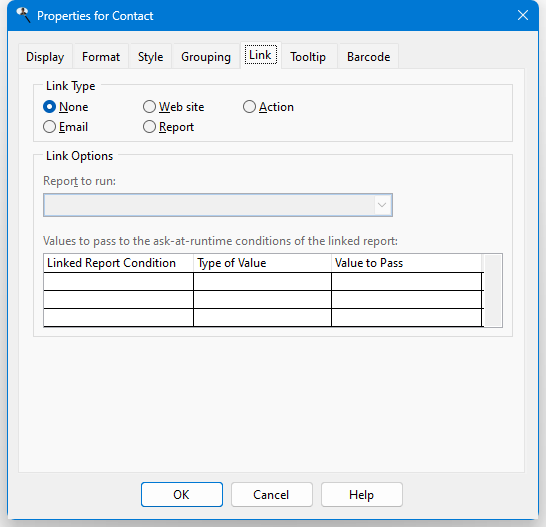546x527 pixels.
Task: Switch to the Barcode tab
Action: [x=368, y=56]
